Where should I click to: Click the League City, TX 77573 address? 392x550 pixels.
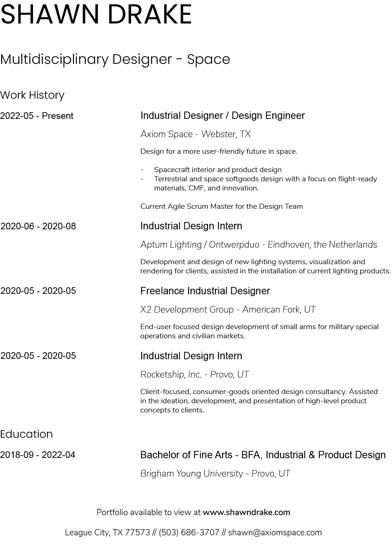click(x=107, y=532)
